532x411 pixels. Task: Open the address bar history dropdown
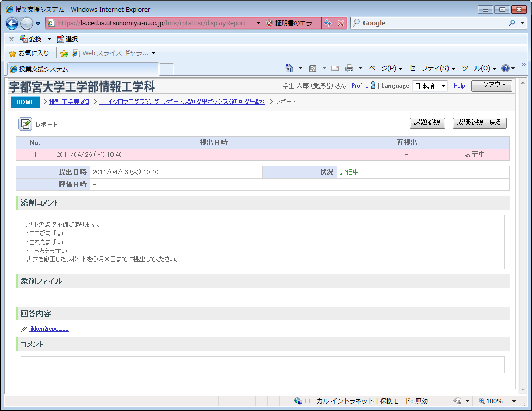pos(258,23)
